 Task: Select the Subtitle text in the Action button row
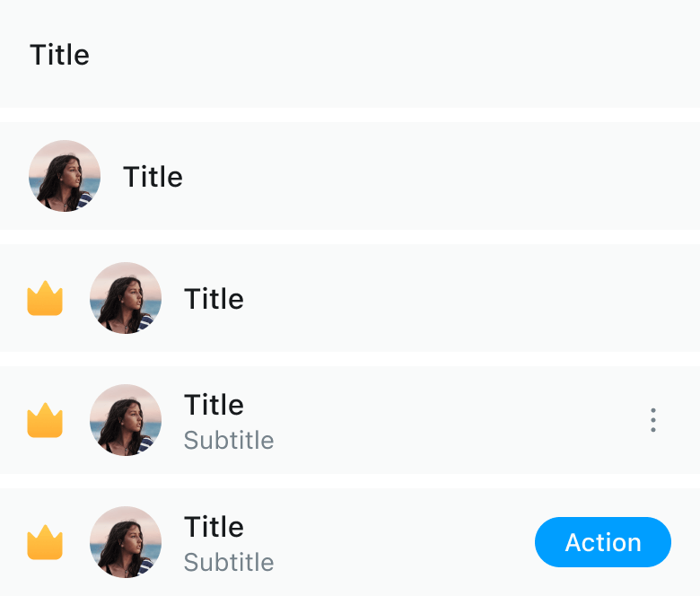(229, 563)
